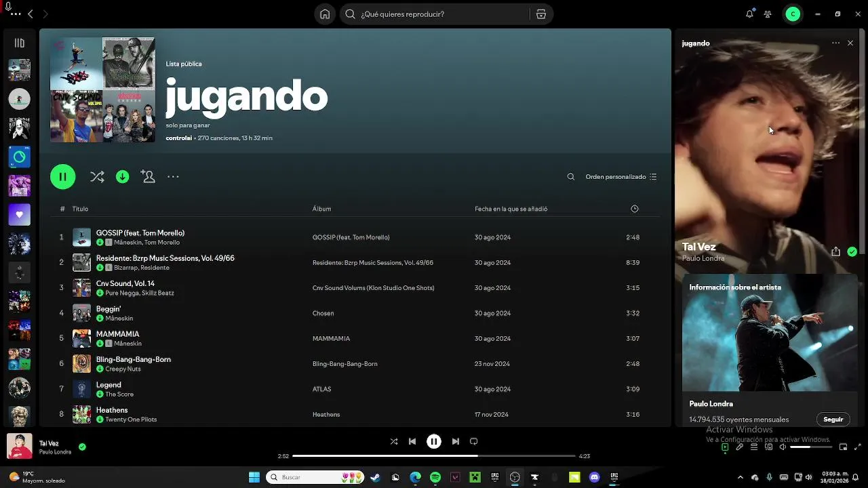Open Discord from the Windows taskbar
868x488 pixels.
pos(594,477)
